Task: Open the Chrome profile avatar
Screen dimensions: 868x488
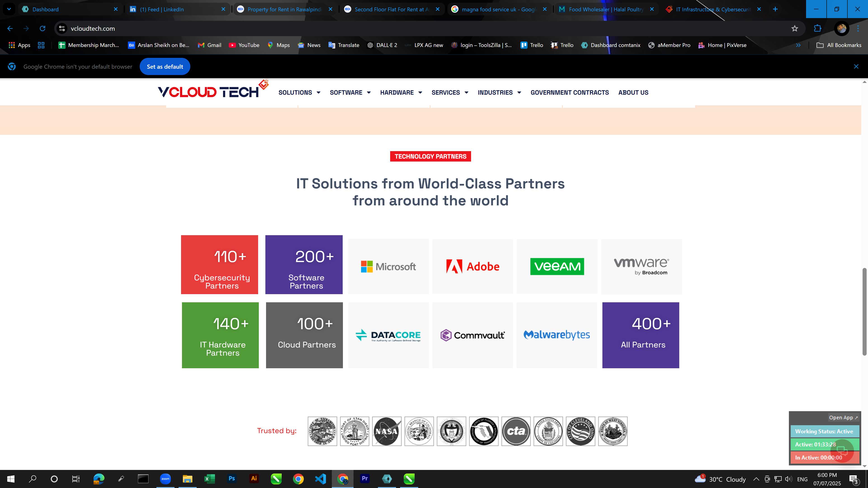Action: tap(841, 29)
